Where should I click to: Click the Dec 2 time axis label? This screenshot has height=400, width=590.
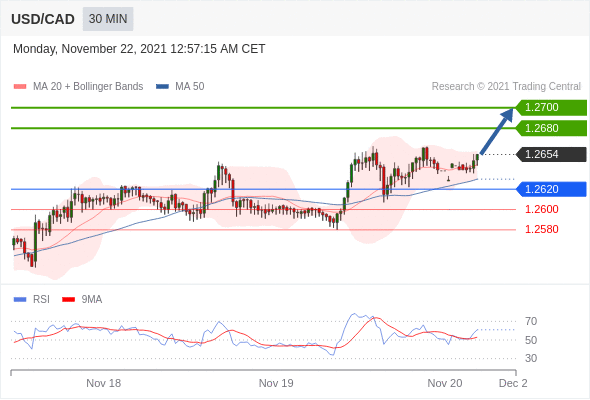coord(513,383)
